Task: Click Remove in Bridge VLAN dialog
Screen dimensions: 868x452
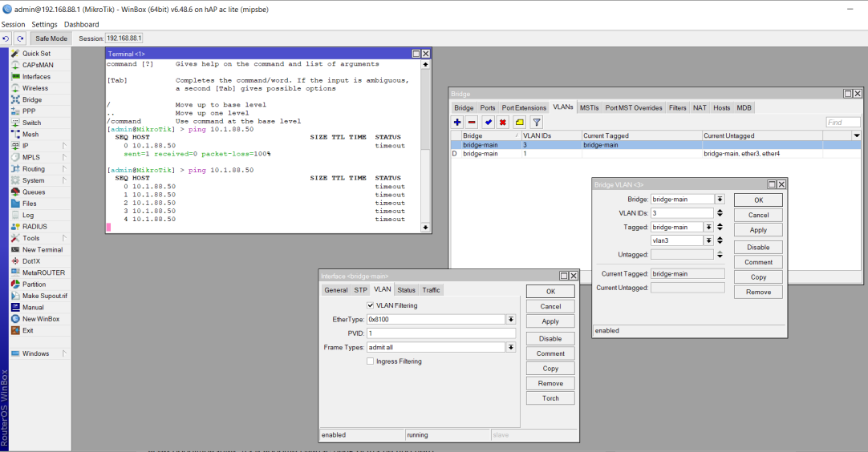Action: click(x=758, y=292)
